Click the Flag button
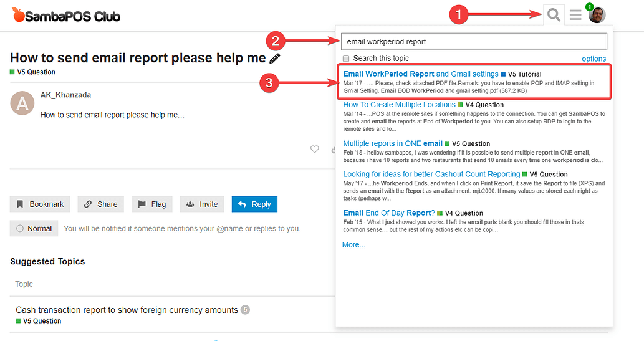 pos(152,204)
